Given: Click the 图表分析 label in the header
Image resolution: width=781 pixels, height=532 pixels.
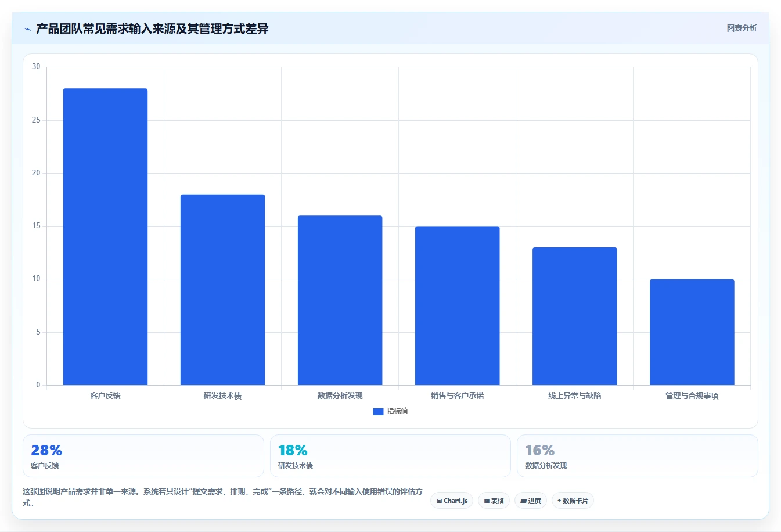Looking at the screenshot, I should pyautogui.click(x=742, y=28).
